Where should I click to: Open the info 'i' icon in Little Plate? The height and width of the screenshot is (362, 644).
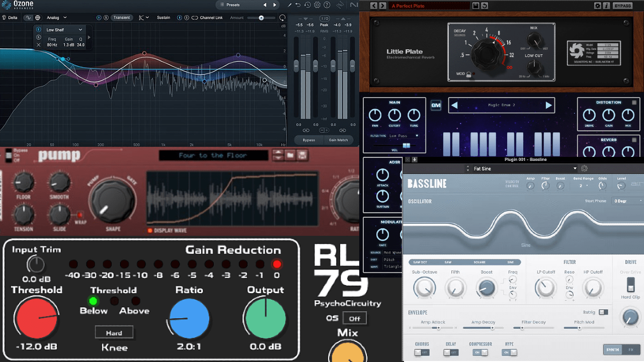tap(606, 5)
